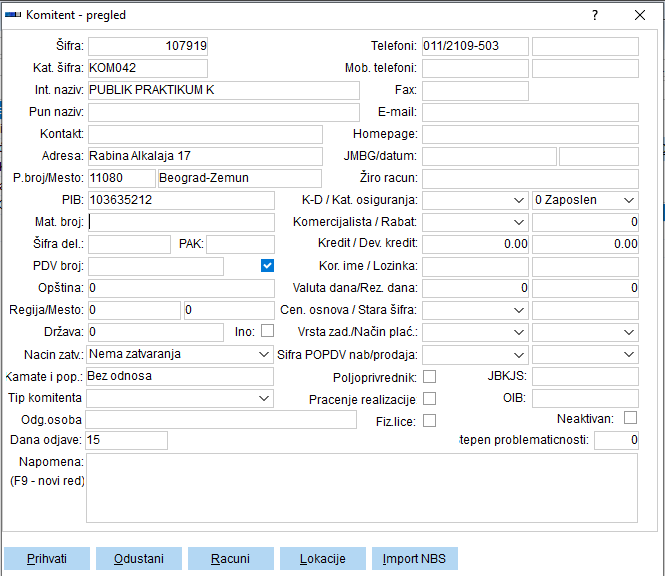The height and width of the screenshot is (576, 665).
Task: Click the app icon in title bar
Action: [13, 15]
